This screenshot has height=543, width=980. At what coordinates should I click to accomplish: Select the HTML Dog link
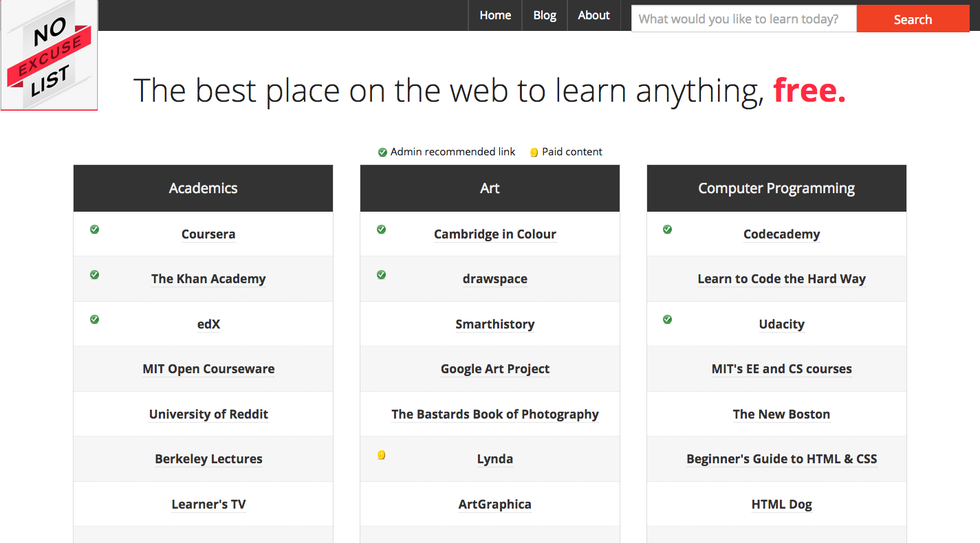point(781,505)
